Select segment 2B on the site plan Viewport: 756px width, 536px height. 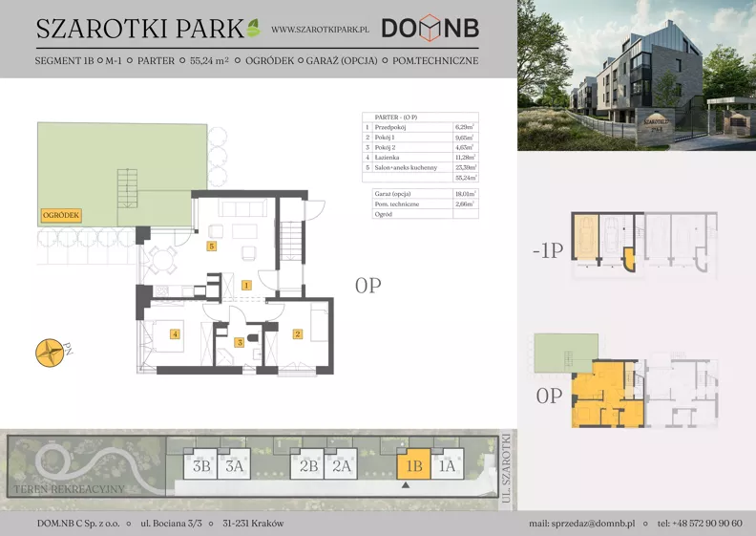tap(307, 464)
